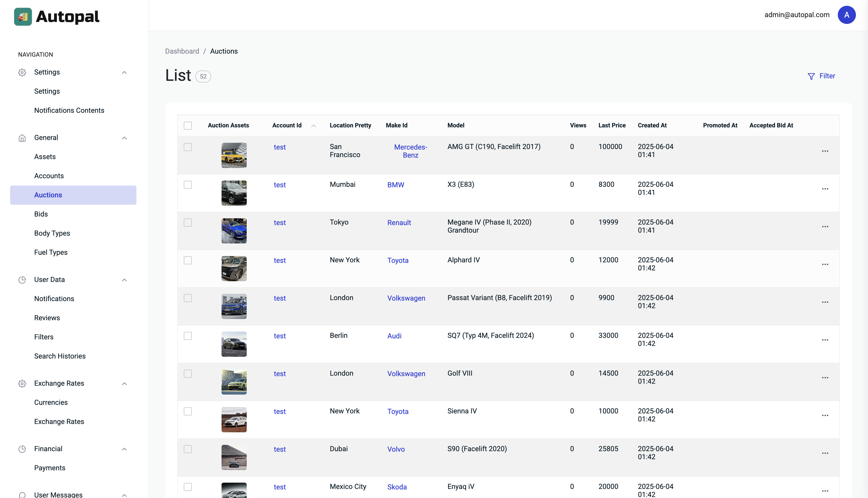Go to Accounts in navigation
The width and height of the screenshot is (868, 498).
click(x=49, y=176)
